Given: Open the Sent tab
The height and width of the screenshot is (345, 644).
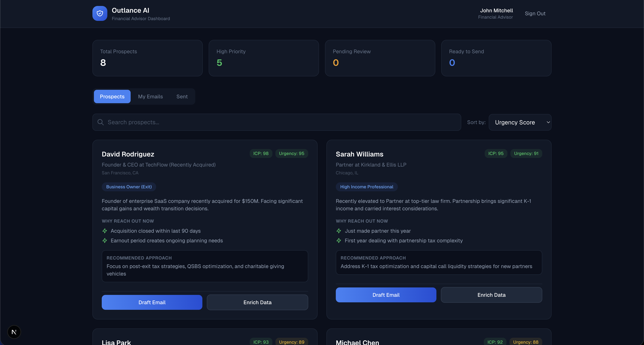Looking at the screenshot, I should 182,96.
